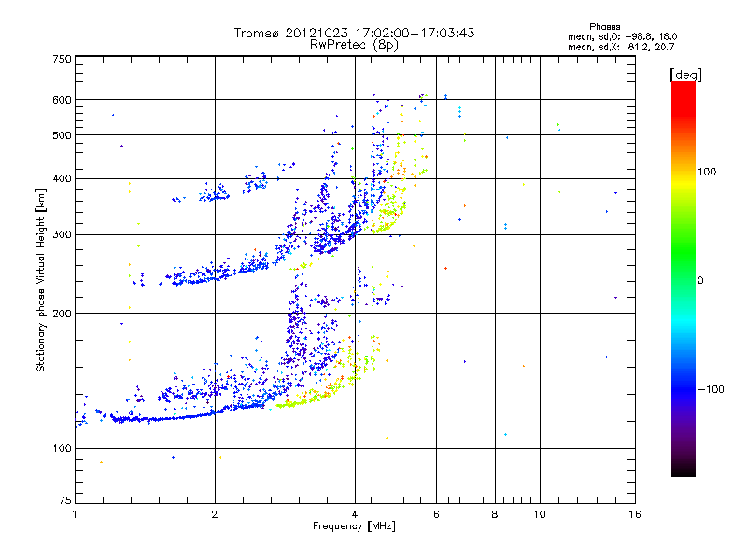Viewport: 747px width, 560px height.
Task: Click the colorbar '0' tick label
Action: point(700,280)
